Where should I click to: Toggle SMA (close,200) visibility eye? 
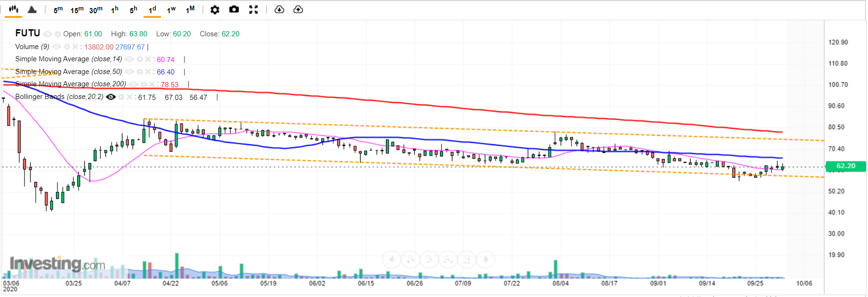coord(134,84)
